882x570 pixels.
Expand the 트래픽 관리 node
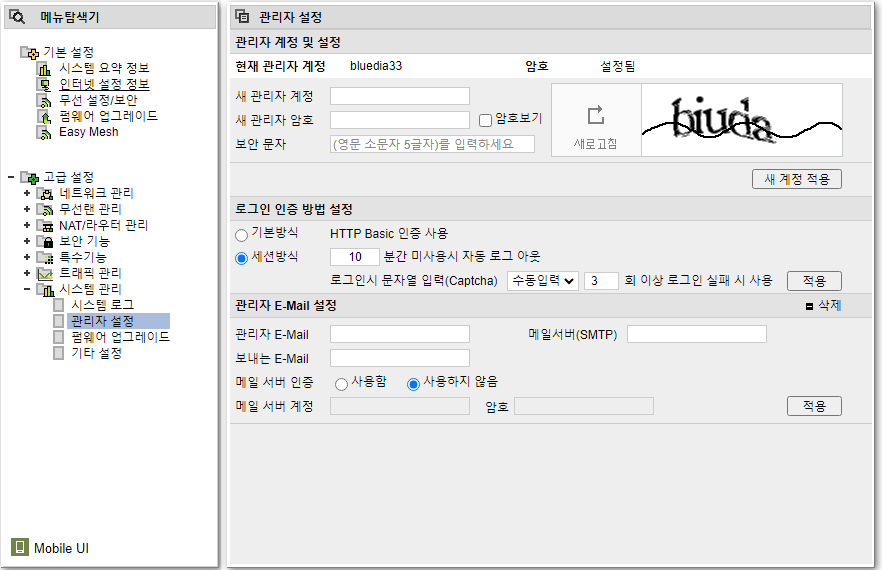[x=26, y=273]
